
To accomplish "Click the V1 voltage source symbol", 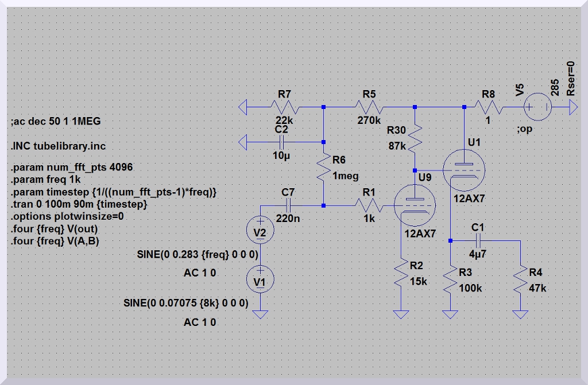I will coord(260,280).
